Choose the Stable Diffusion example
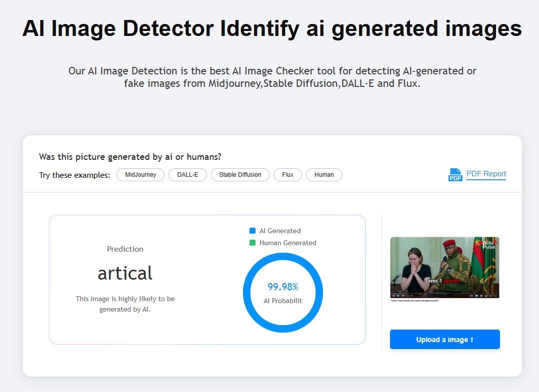The image size is (539, 392). coord(240,175)
